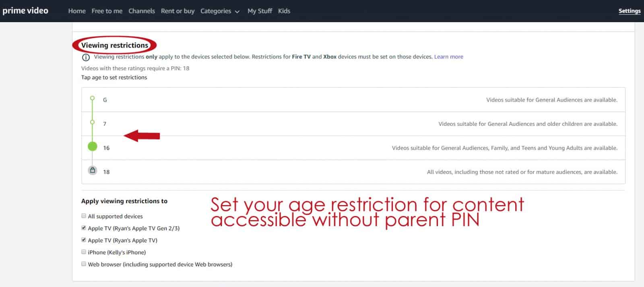Click the lock icon for rating 18
Viewport: 644px width, 287px height.
tap(93, 170)
